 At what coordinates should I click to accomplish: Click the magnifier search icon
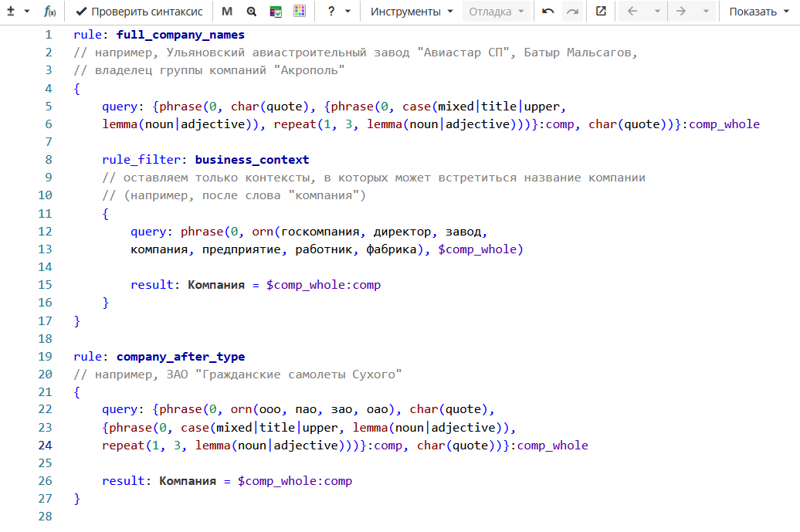(x=252, y=12)
